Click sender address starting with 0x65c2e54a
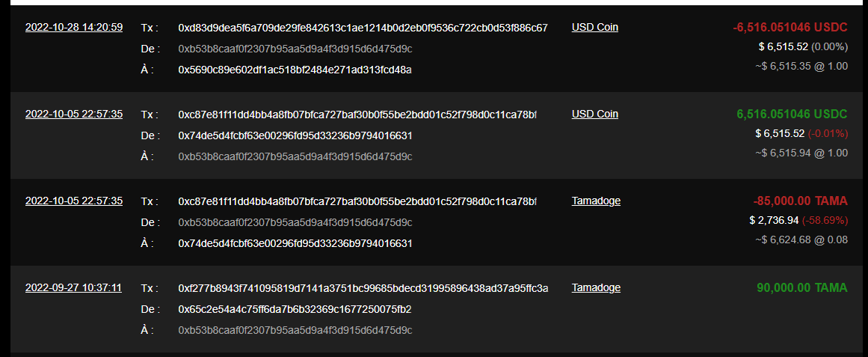The height and width of the screenshot is (357, 868). (x=295, y=309)
